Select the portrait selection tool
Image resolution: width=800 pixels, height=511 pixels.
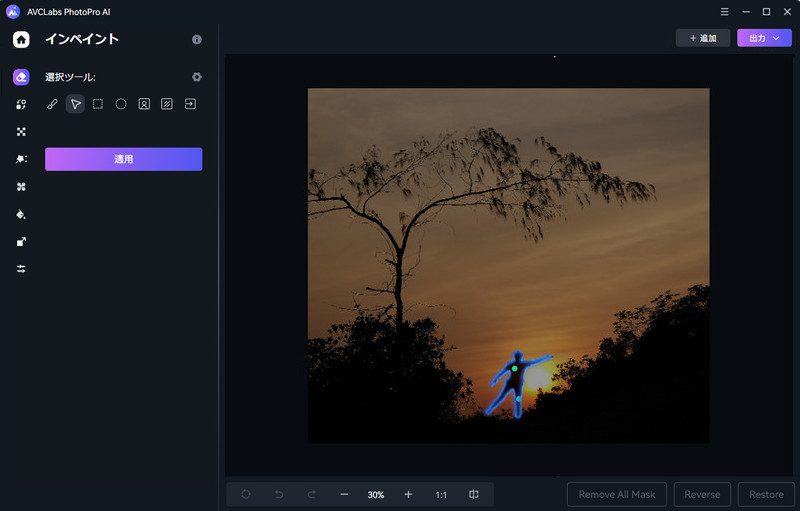click(144, 104)
